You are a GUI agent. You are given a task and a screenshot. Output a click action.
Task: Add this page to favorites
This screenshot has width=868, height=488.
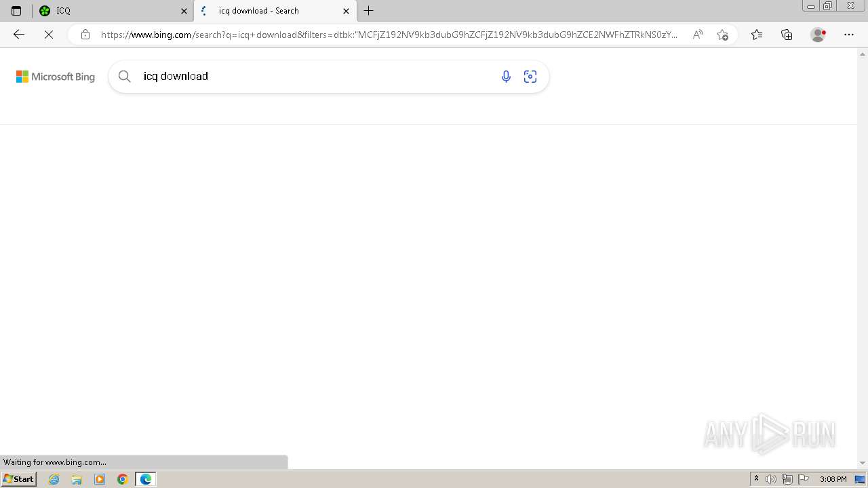722,35
